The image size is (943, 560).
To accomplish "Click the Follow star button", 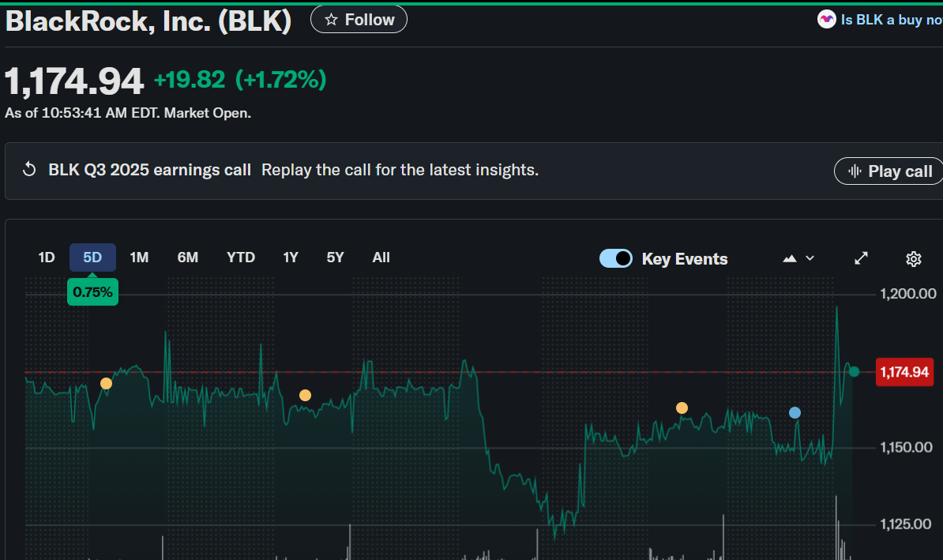I will pyautogui.click(x=359, y=20).
